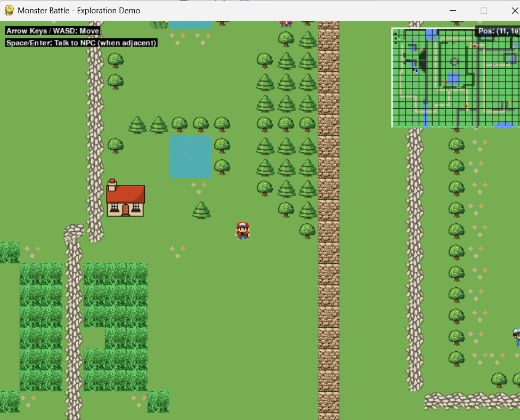
Task: Minimize the Monster Battle window
Action: (x=453, y=11)
